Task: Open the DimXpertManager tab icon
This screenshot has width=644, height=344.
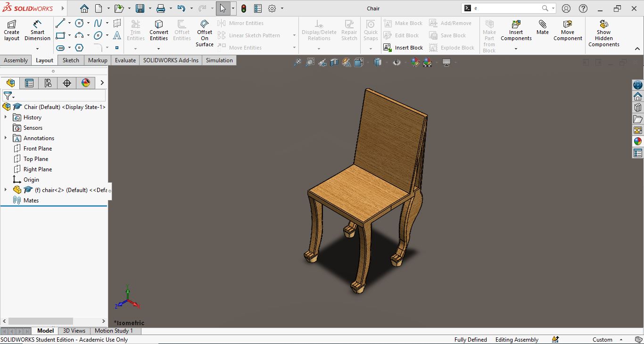Action: pyautogui.click(x=67, y=83)
